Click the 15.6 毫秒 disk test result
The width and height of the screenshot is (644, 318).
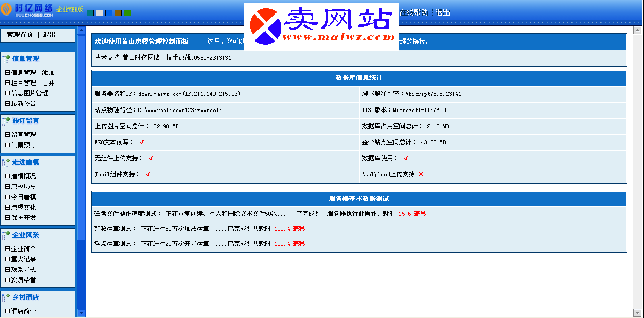[x=412, y=214]
